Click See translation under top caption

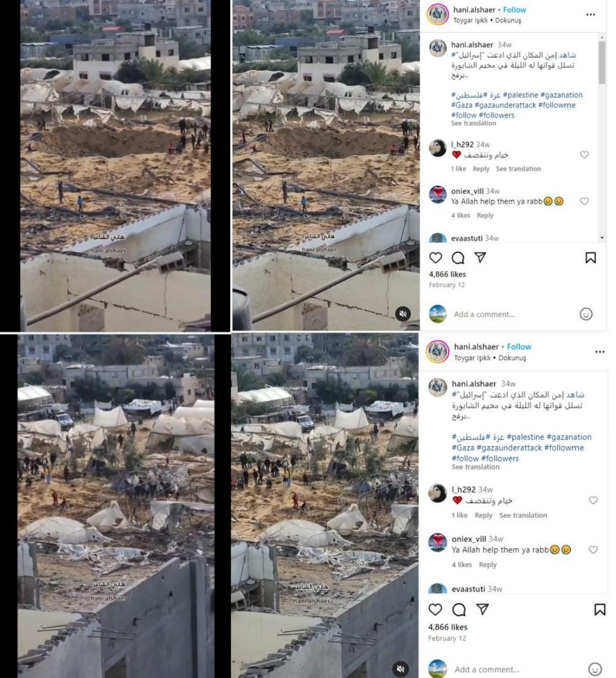(x=474, y=123)
